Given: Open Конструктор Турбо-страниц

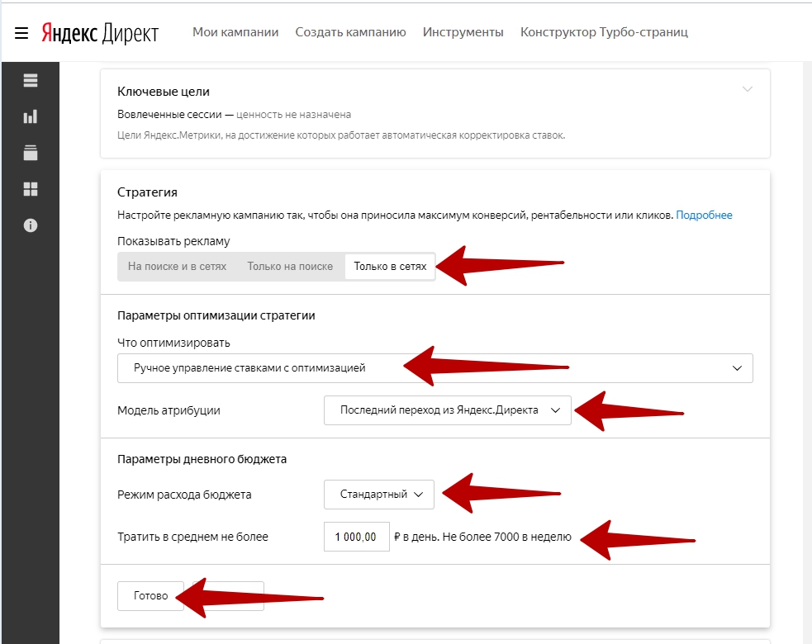Looking at the screenshot, I should click(x=604, y=32).
